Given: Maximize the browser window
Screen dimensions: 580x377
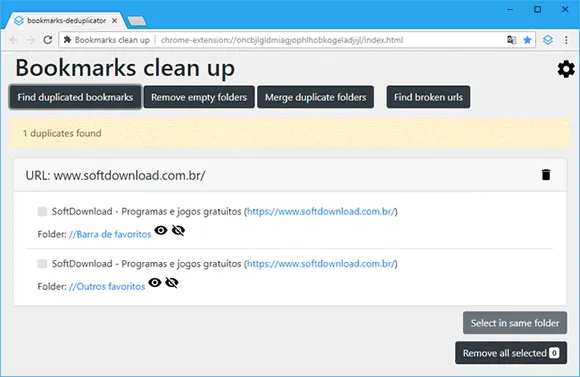Looking at the screenshot, I should tap(537, 9).
